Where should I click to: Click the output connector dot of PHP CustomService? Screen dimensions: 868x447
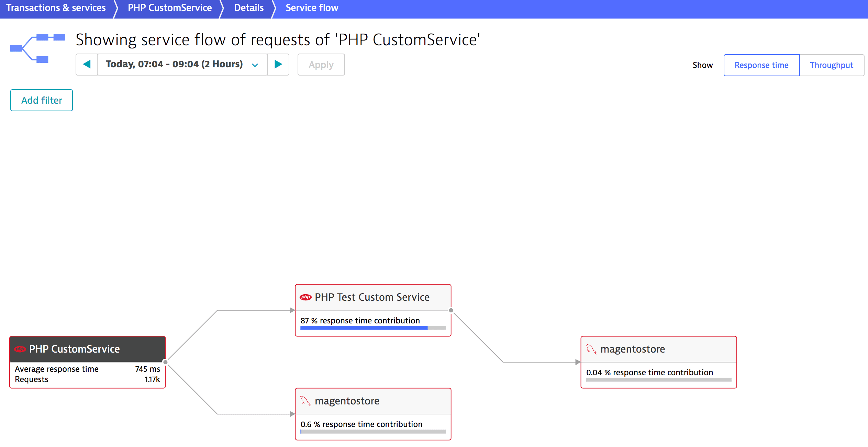(x=165, y=362)
